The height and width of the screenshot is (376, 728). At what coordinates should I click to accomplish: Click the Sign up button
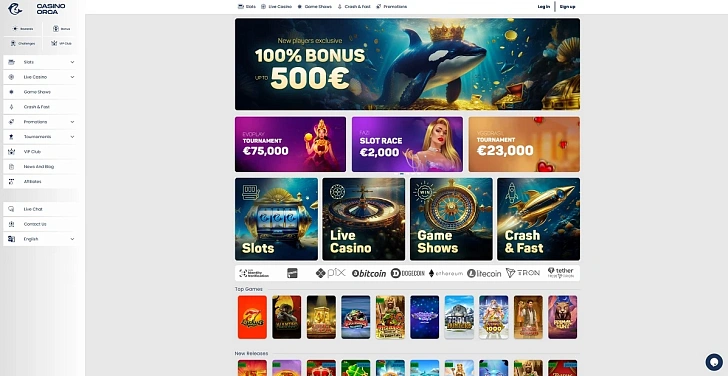pyautogui.click(x=567, y=6)
